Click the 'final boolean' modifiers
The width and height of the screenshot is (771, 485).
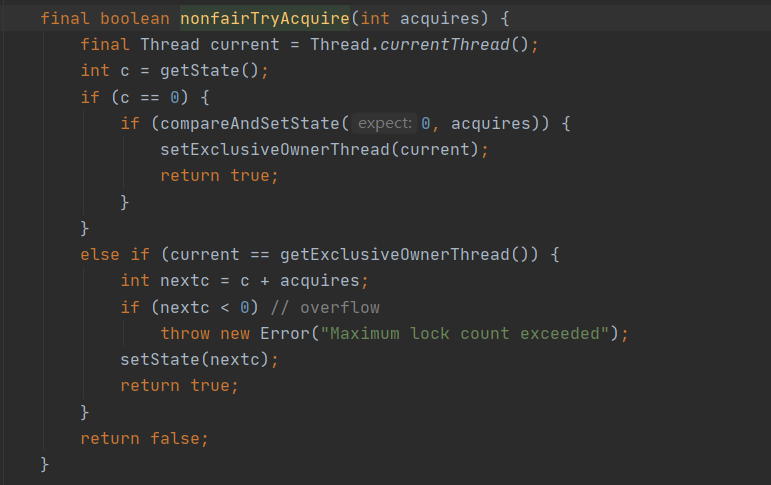click(105, 19)
